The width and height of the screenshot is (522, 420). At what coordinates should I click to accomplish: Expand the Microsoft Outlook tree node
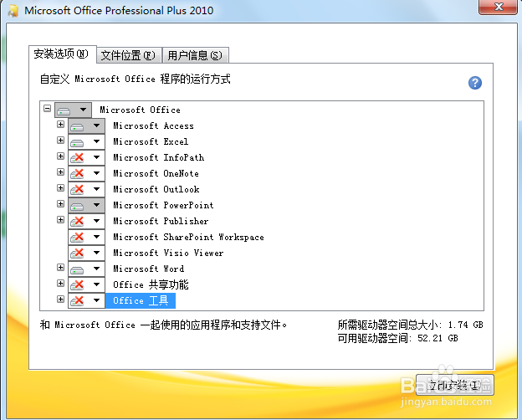(x=60, y=188)
